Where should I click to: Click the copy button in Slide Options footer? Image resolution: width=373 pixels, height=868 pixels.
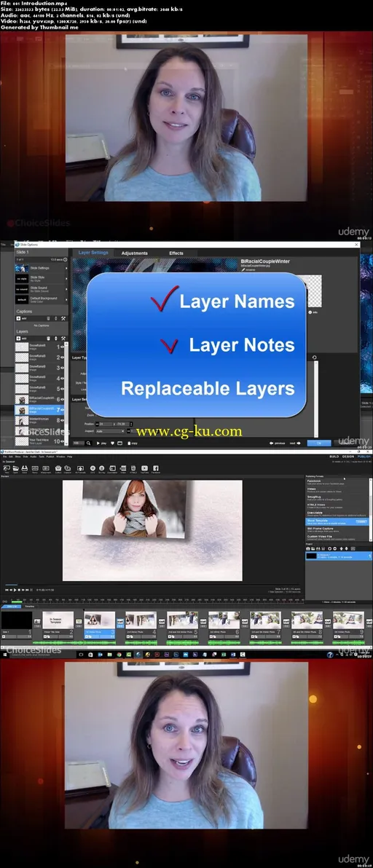(133, 443)
